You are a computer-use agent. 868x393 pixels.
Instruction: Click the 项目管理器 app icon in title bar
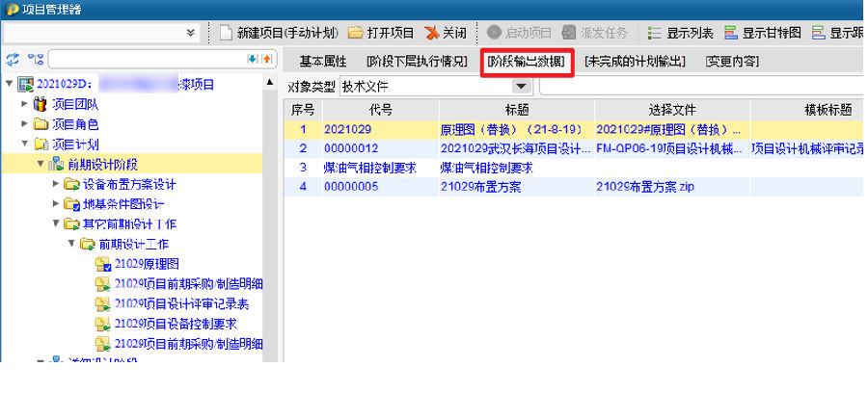coord(11,9)
